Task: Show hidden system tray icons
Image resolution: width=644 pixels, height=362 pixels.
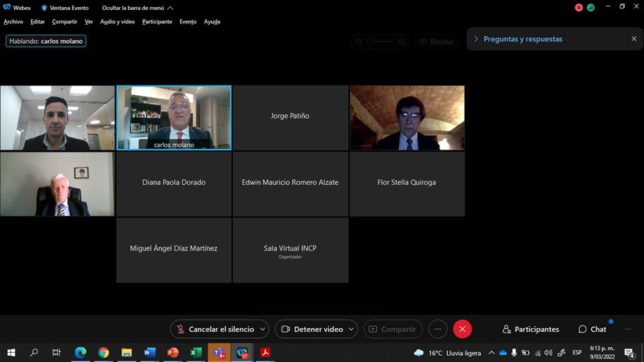Action: (491, 353)
